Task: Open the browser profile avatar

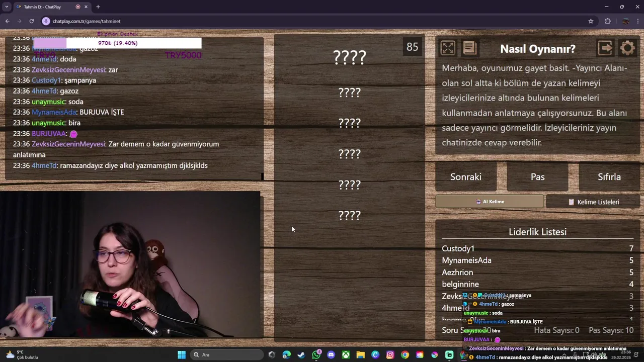Action: 625,21
